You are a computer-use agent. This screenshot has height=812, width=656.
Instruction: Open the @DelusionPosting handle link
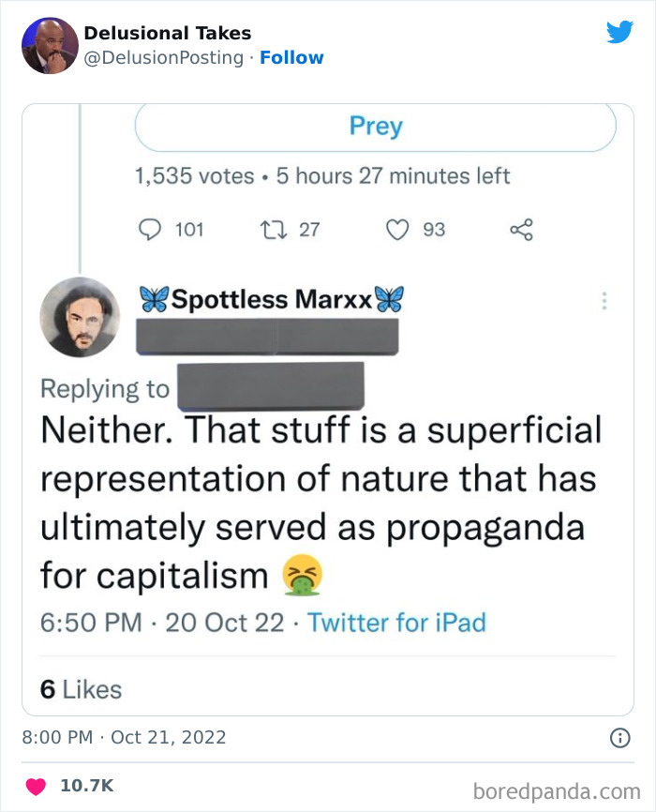[164, 57]
